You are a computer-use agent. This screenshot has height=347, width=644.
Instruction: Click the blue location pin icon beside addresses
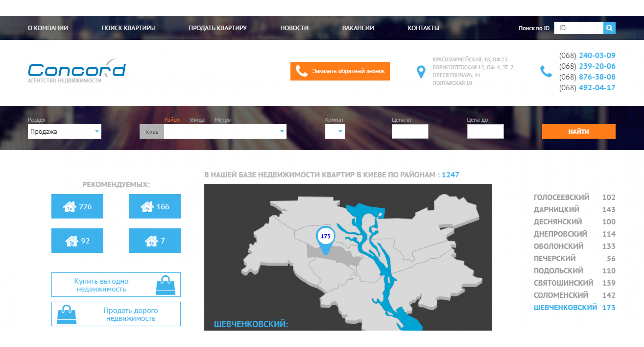[421, 72]
